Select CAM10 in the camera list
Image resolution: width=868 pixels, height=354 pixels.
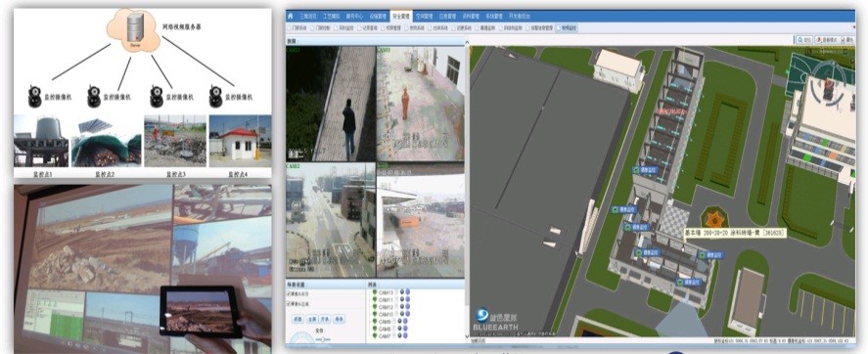[x=386, y=314]
